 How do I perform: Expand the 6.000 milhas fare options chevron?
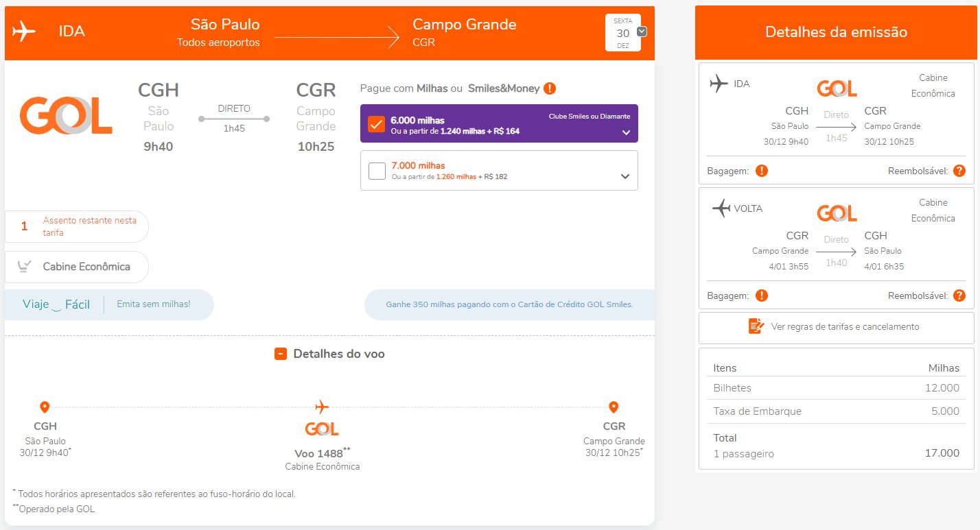coord(626,132)
